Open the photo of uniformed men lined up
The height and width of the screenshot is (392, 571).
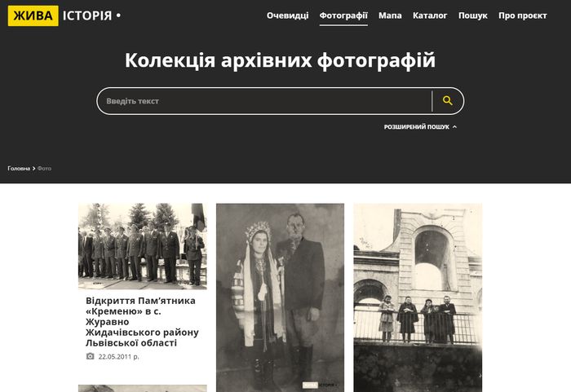[142, 245]
